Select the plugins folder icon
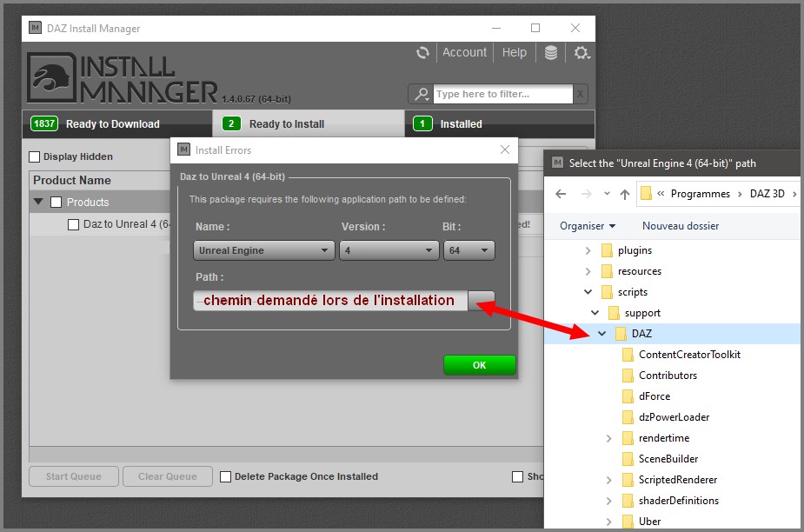This screenshot has width=804, height=532. pos(607,250)
